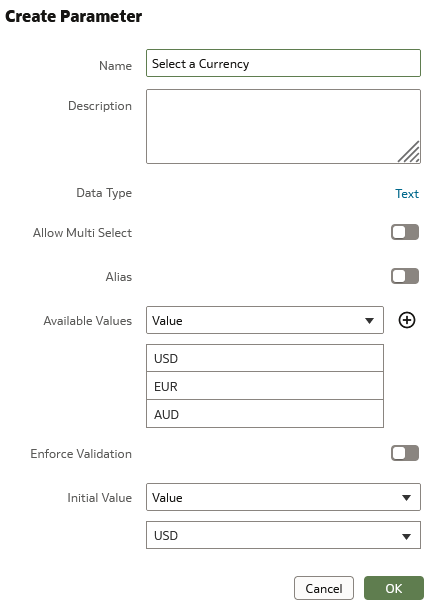The width and height of the screenshot is (434, 613).
Task: Open the USD initial value dropdown
Action: (283, 535)
